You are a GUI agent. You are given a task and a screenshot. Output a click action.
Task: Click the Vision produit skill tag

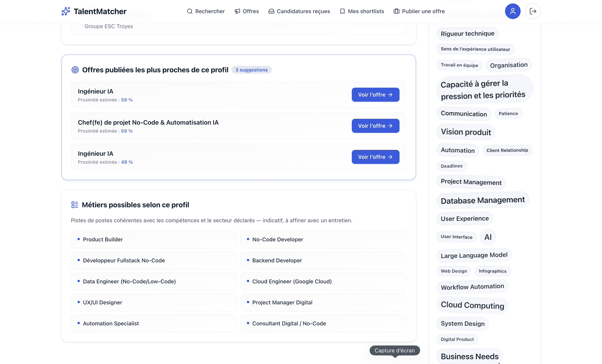[x=466, y=132]
